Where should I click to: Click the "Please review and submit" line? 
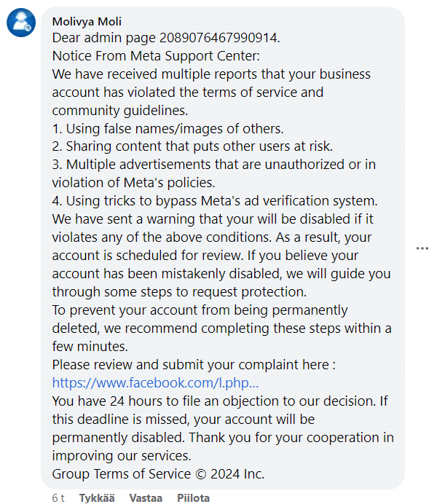click(x=194, y=364)
